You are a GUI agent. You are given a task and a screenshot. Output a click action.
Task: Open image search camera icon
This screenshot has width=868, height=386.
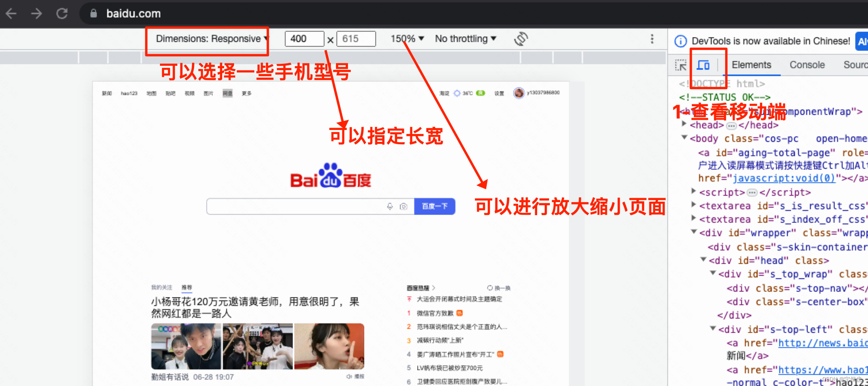click(403, 206)
